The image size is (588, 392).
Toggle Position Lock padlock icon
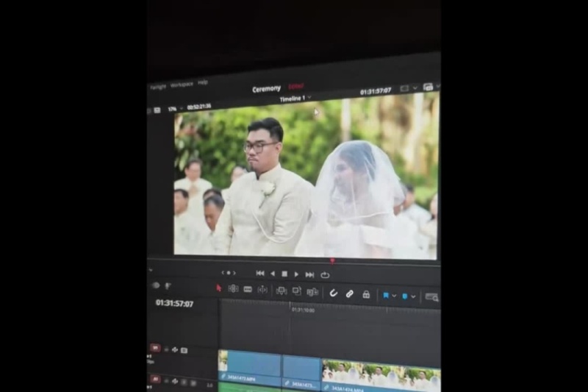[366, 294]
